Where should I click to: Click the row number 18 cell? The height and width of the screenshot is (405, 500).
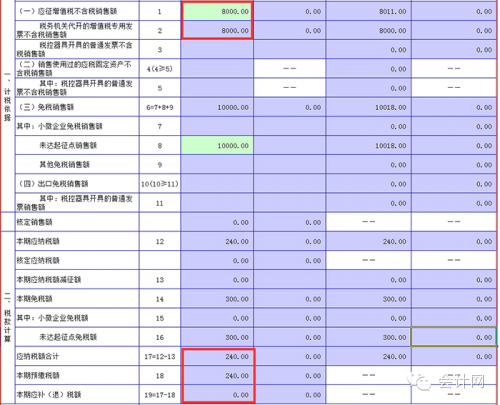pyautogui.click(x=160, y=376)
